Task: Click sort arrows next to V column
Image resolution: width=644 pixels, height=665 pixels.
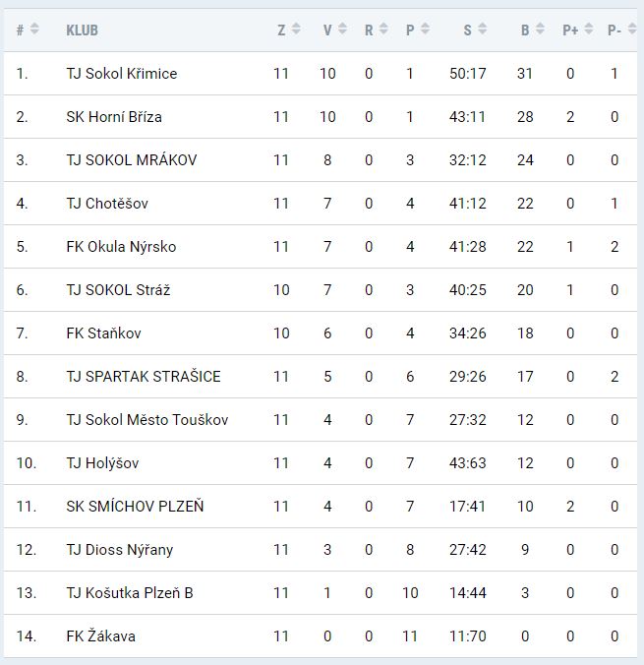Action: point(342,30)
